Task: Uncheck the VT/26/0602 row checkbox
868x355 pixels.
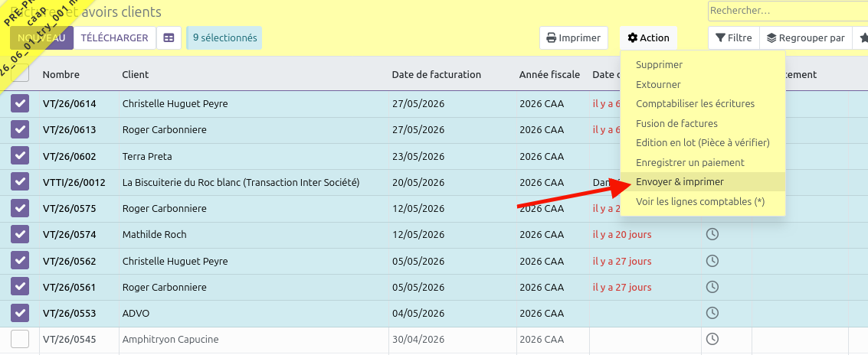Action: point(20,155)
